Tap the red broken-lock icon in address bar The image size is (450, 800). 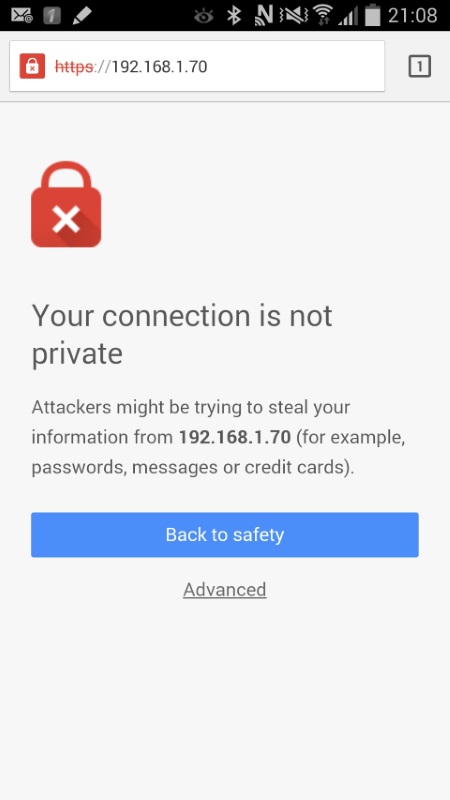point(32,66)
